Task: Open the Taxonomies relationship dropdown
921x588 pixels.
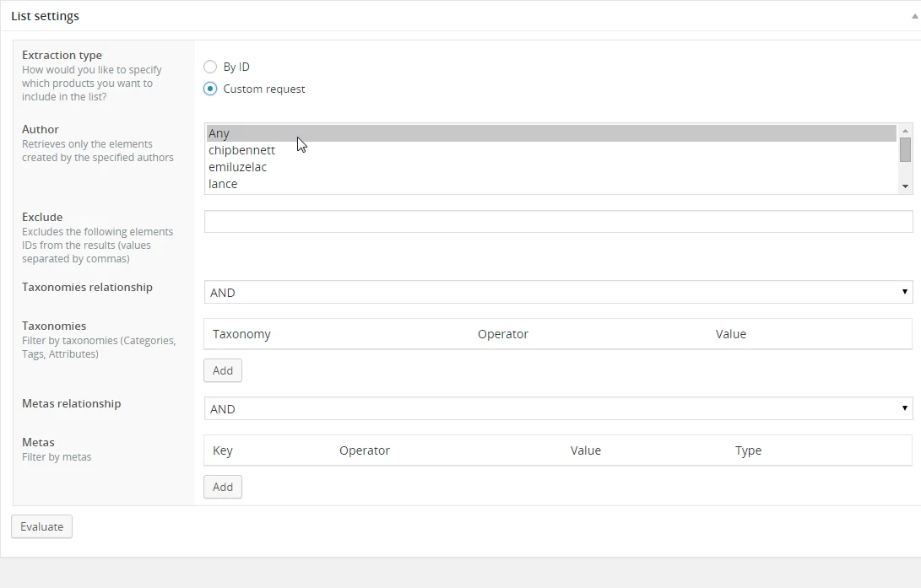Action: [558, 292]
